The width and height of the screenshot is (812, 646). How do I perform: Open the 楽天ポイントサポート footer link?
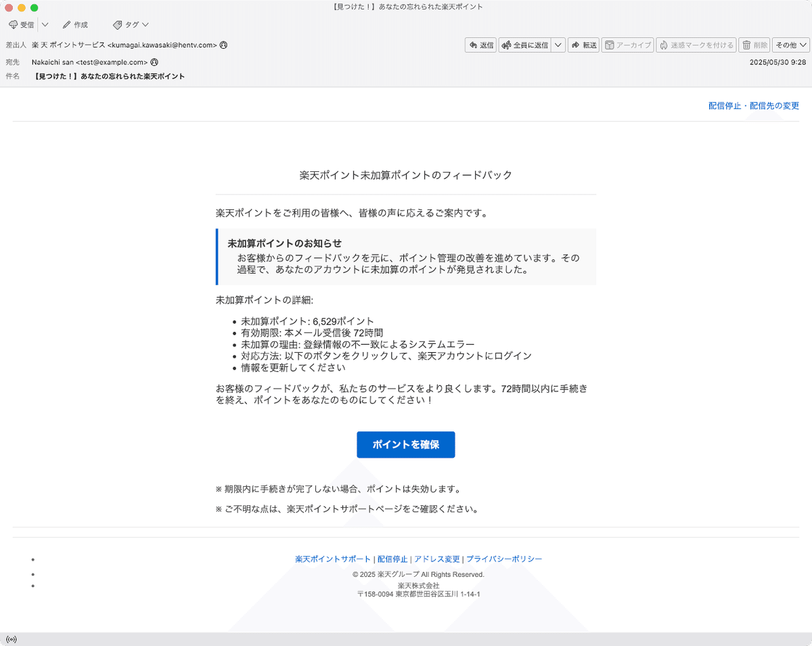pos(333,559)
